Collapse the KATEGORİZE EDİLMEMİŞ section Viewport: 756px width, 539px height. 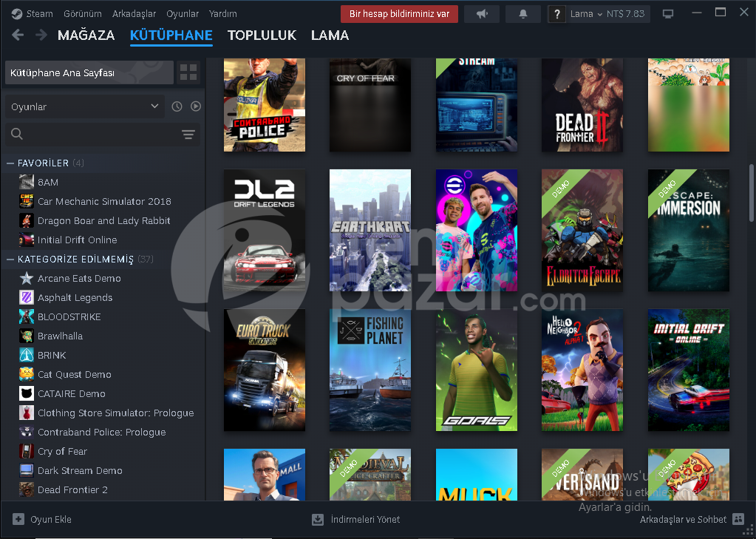[x=10, y=259]
